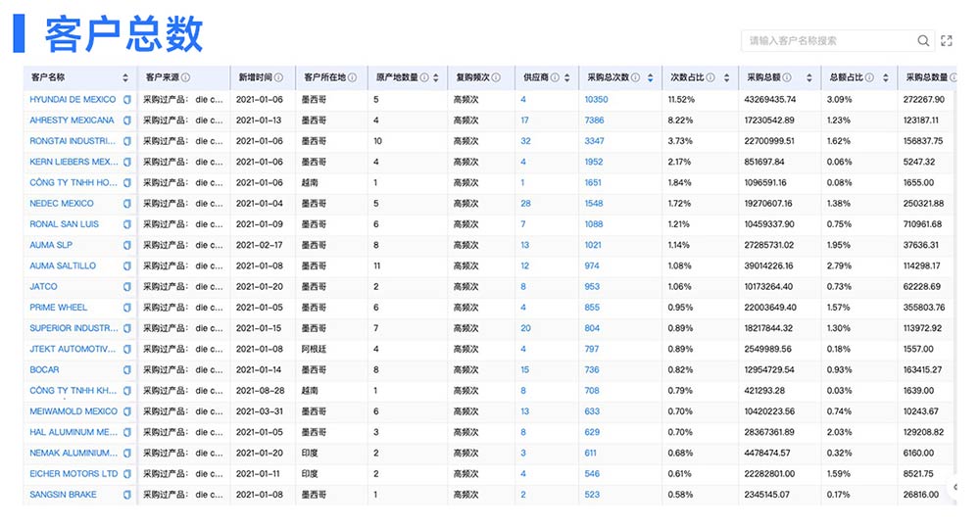Sort by 采购总次数 column arrows
980x529 pixels.
coord(650,77)
